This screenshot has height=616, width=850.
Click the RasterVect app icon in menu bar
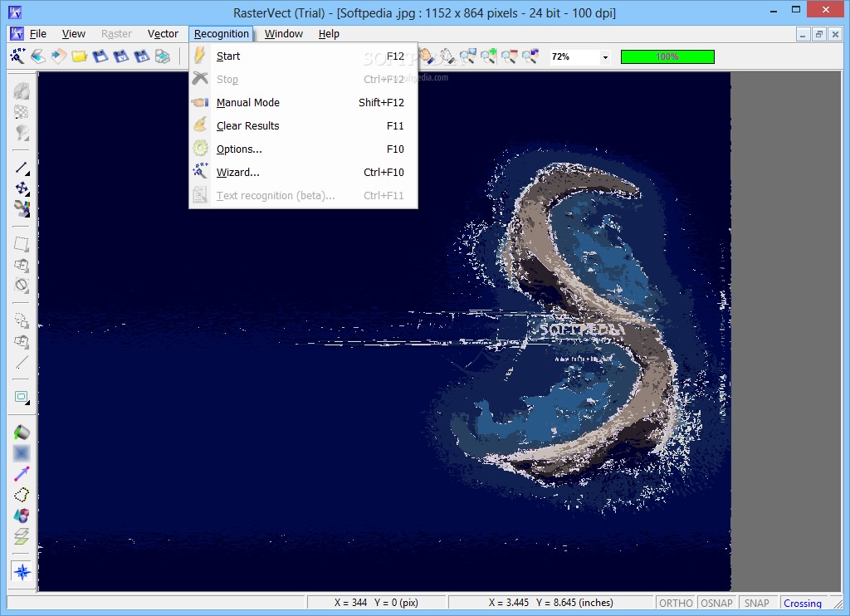(x=17, y=33)
